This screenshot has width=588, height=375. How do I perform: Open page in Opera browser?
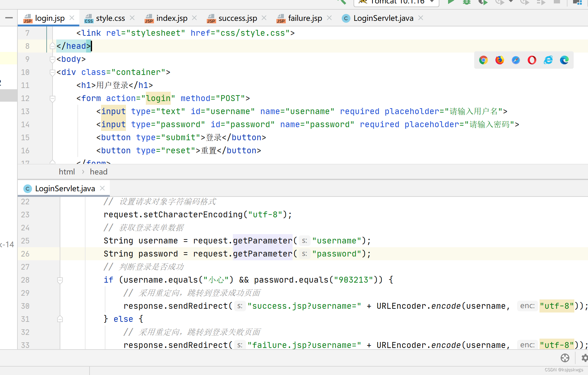532,60
